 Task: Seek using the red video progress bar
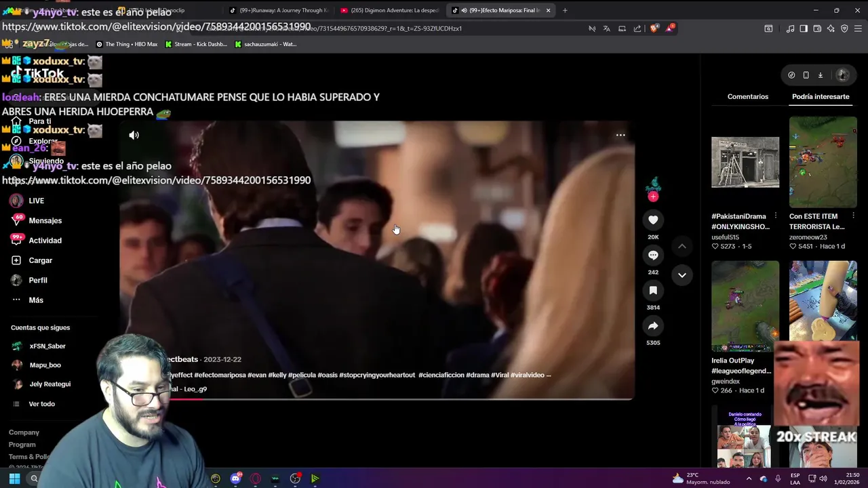(376, 399)
